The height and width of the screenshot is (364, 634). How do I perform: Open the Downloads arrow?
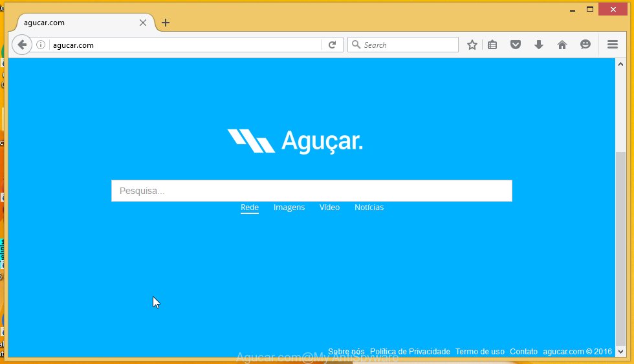click(538, 45)
